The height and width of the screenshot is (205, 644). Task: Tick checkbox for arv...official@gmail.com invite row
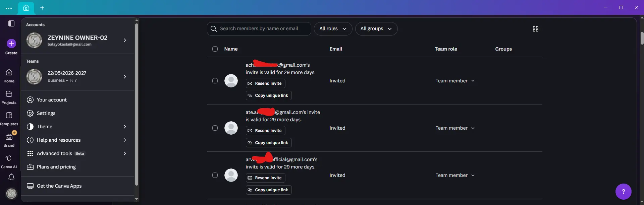click(x=215, y=175)
